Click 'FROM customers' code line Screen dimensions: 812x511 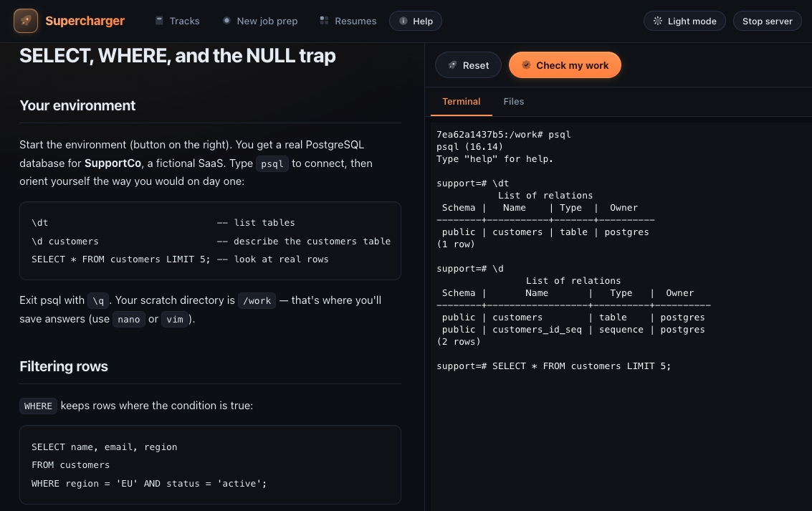[x=70, y=465]
